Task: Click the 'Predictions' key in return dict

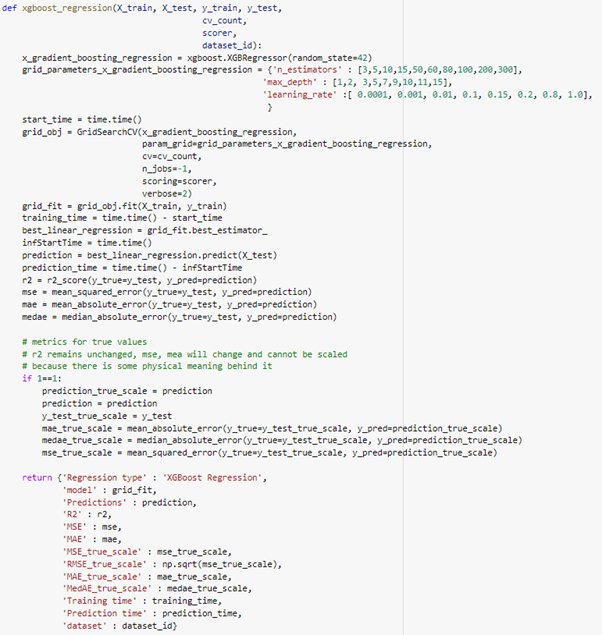Action: (94, 503)
